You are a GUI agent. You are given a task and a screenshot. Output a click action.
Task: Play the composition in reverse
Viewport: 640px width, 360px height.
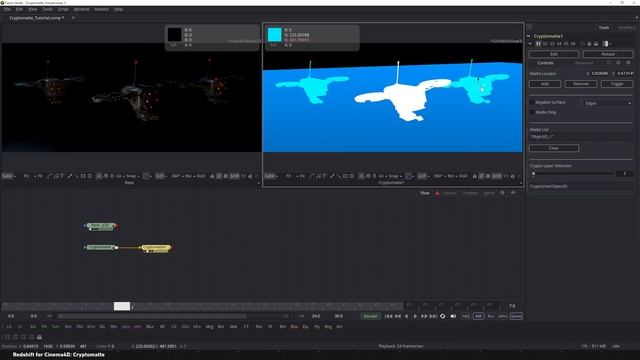coord(406,316)
